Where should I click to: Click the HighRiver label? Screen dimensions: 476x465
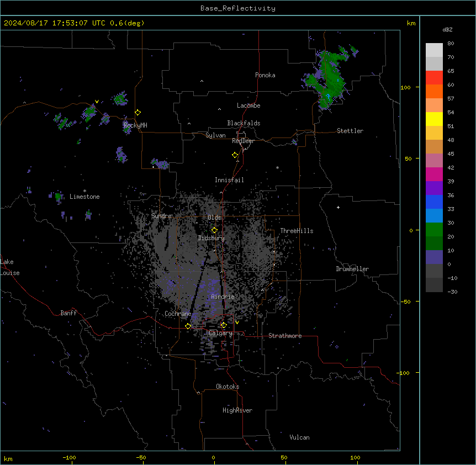(x=237, y=410)
